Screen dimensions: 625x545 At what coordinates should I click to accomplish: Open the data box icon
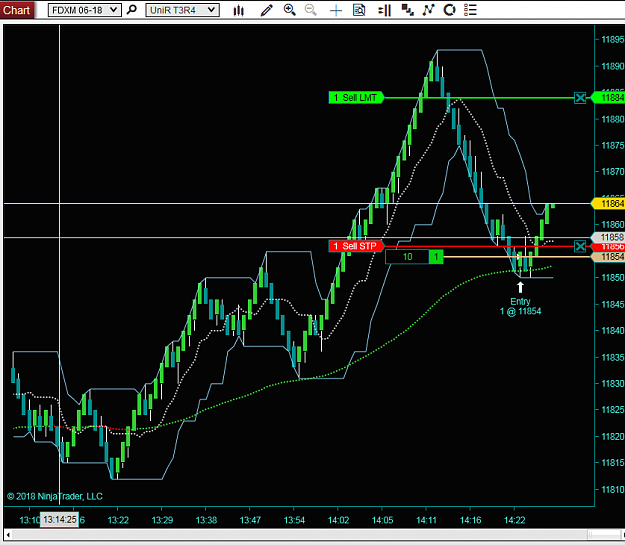coord(359,10)
